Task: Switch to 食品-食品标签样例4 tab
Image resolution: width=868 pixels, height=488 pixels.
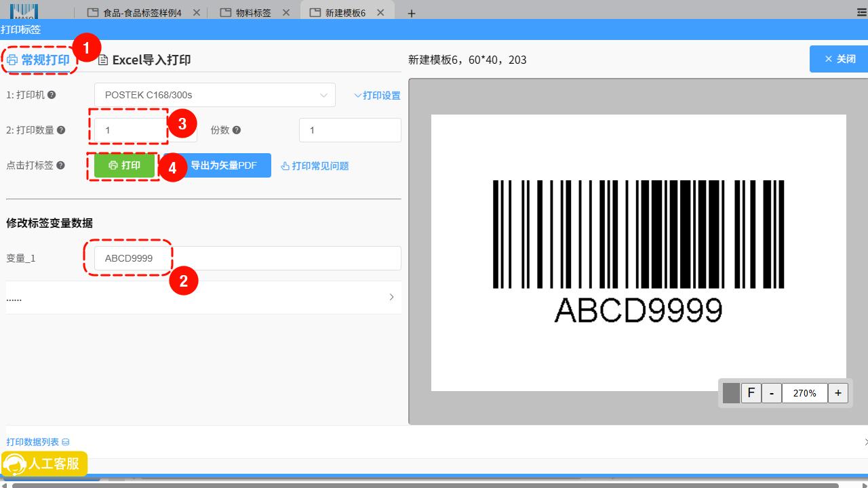Action: pos(142,13)
